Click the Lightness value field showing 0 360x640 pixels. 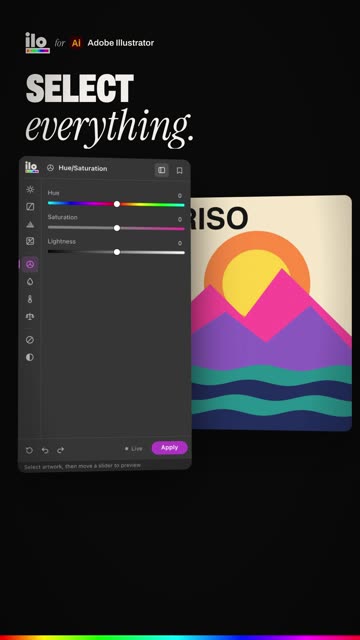click(x=180, y=243)
